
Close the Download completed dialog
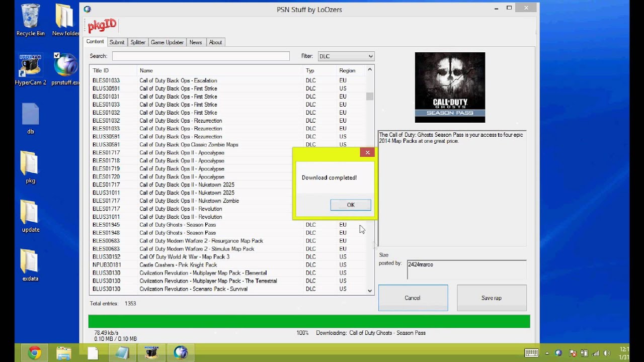(x=367, y=152)
